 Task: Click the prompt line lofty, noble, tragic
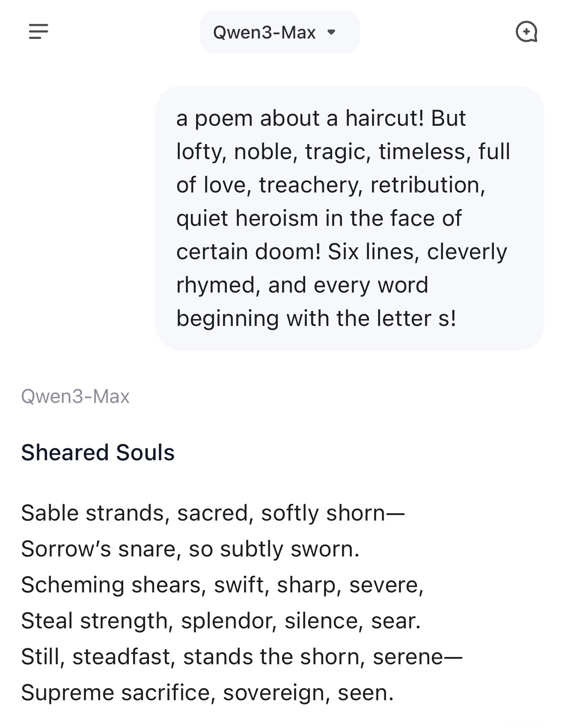(343, 151)
